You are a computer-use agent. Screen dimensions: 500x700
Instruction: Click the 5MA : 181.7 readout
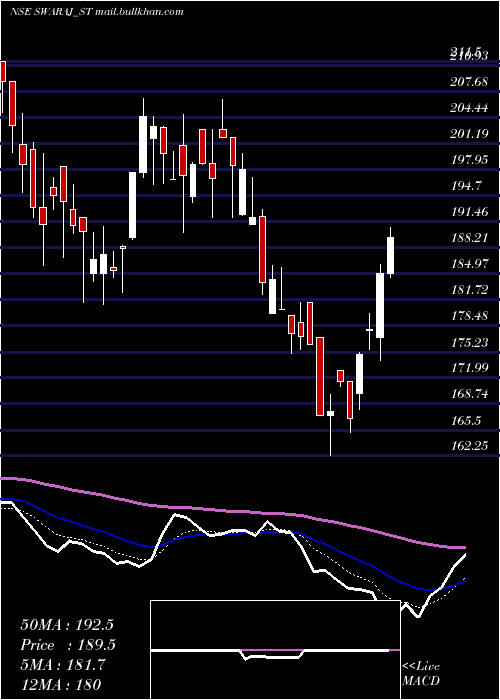click(x=62, y=665)
